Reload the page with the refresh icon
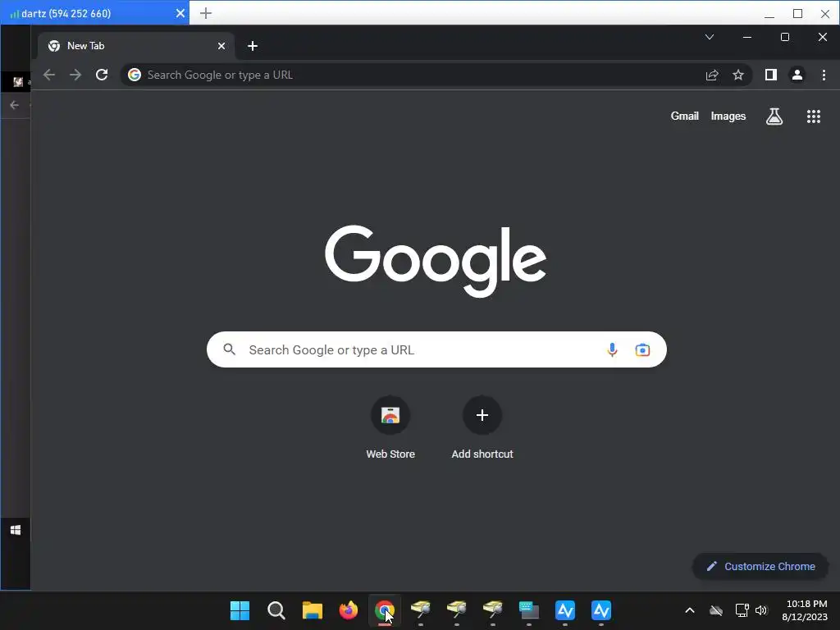The width and height of the screenshot is (840, 630). [x=102, y=75]
